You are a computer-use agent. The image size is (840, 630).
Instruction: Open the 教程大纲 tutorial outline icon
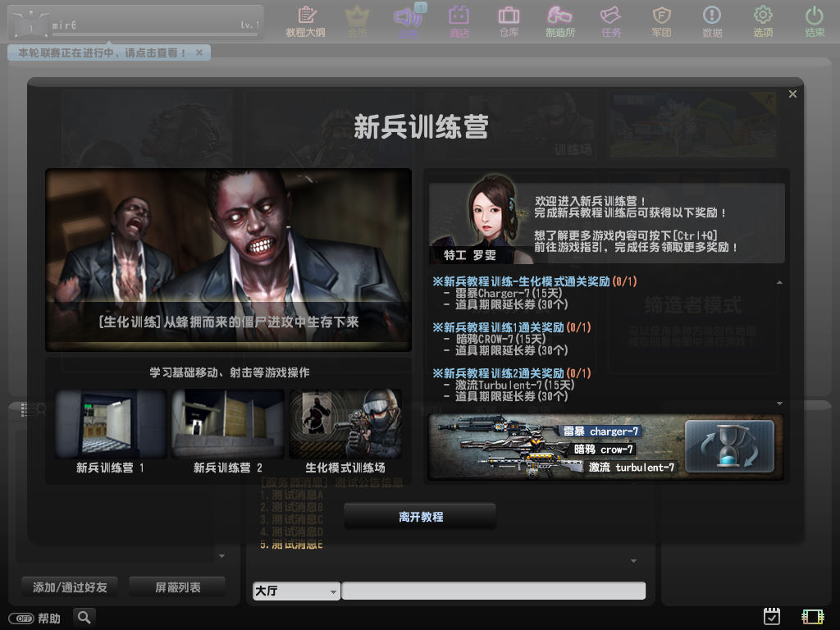pos(305,21)
